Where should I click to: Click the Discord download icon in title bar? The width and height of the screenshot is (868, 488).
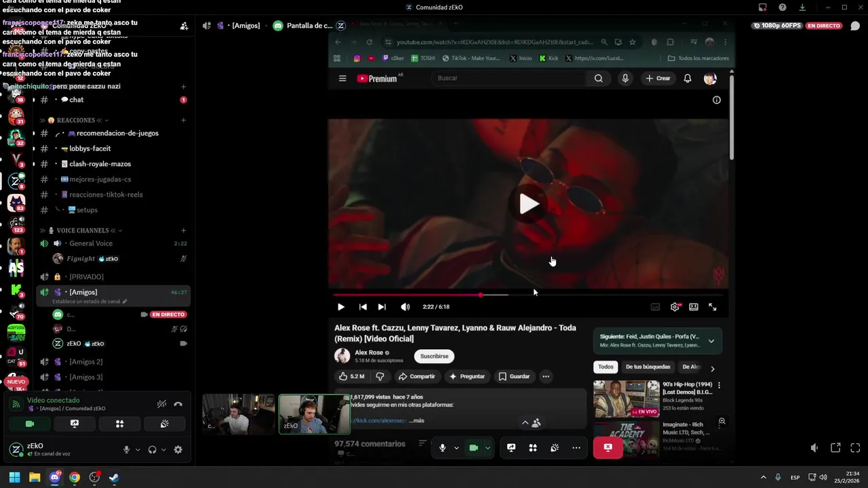pos(802,7)
